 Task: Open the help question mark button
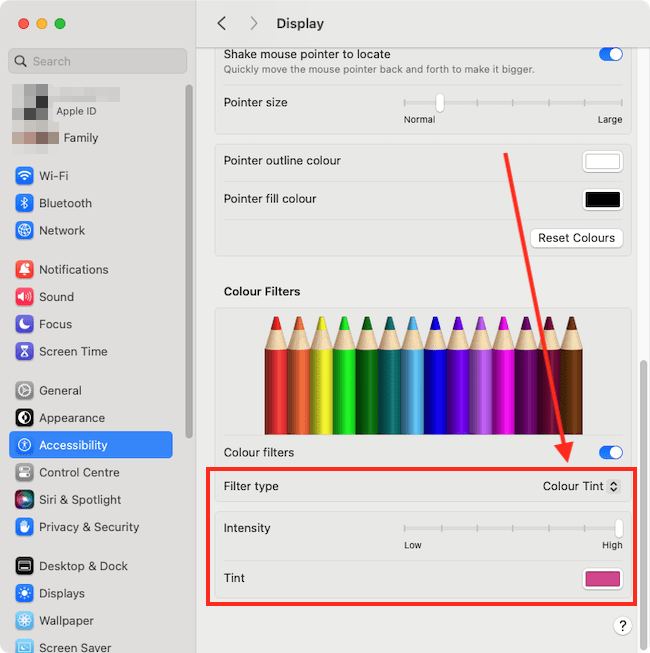(622, 626)
